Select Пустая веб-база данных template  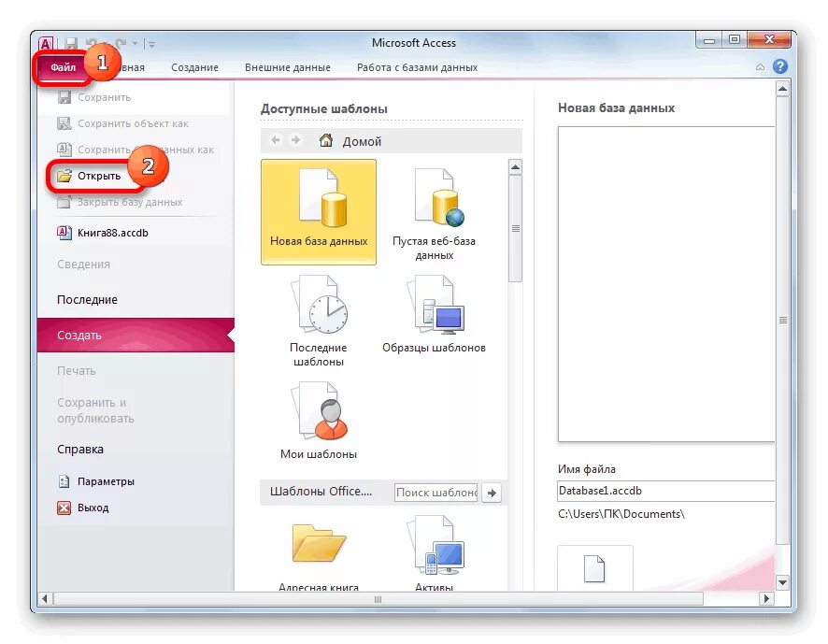tap(434, 212)
